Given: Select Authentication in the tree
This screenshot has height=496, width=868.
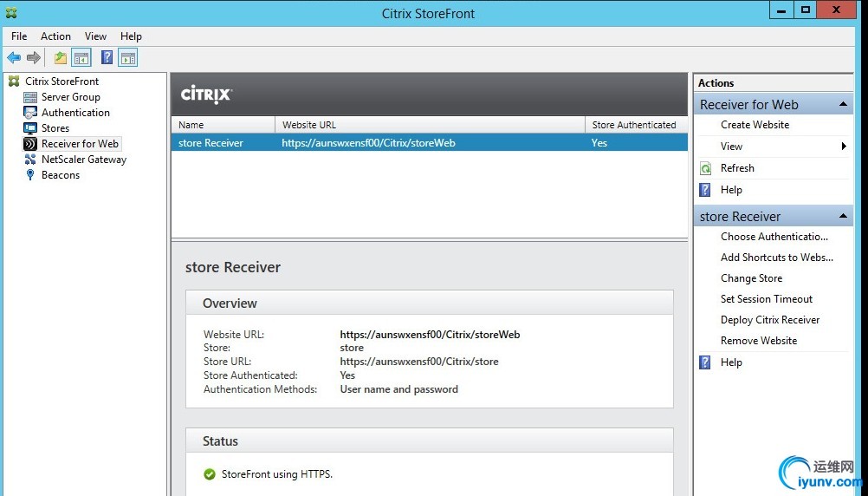Looking at the screenshot, I should click(75, 113).
